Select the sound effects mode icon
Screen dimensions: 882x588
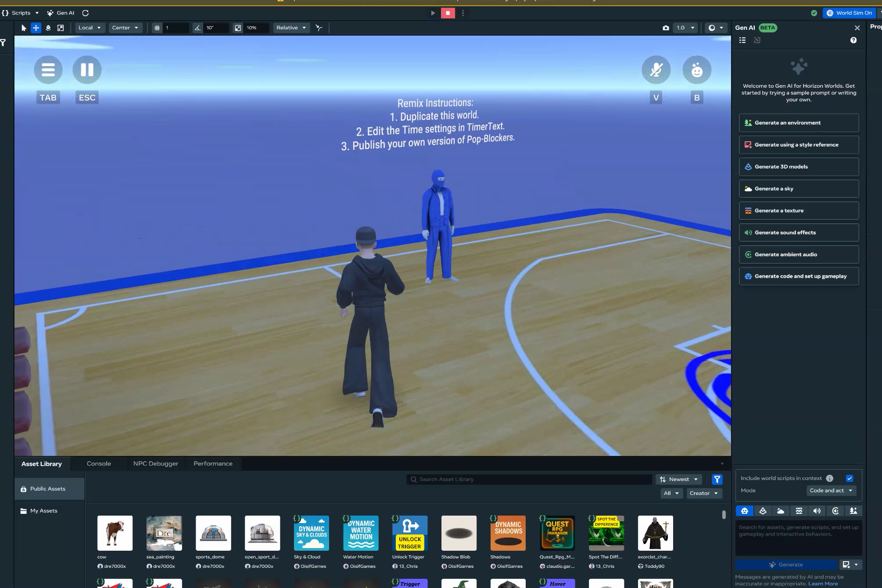coord(817,511)
